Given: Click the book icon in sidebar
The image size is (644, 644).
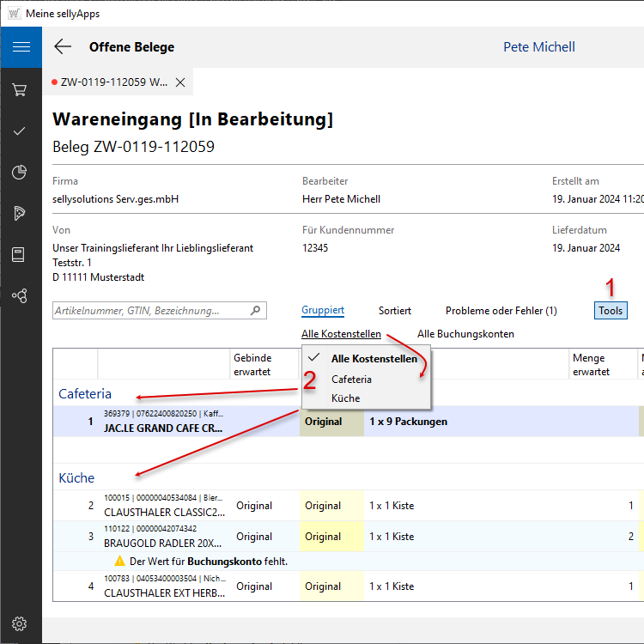Looking at the screenshot, I should click(x=20, y=254).
